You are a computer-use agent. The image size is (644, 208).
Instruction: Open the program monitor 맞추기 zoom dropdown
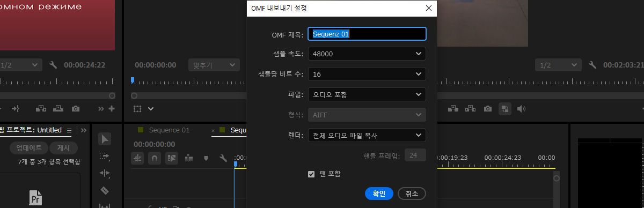pyautogui.click(x=214, y=65)
